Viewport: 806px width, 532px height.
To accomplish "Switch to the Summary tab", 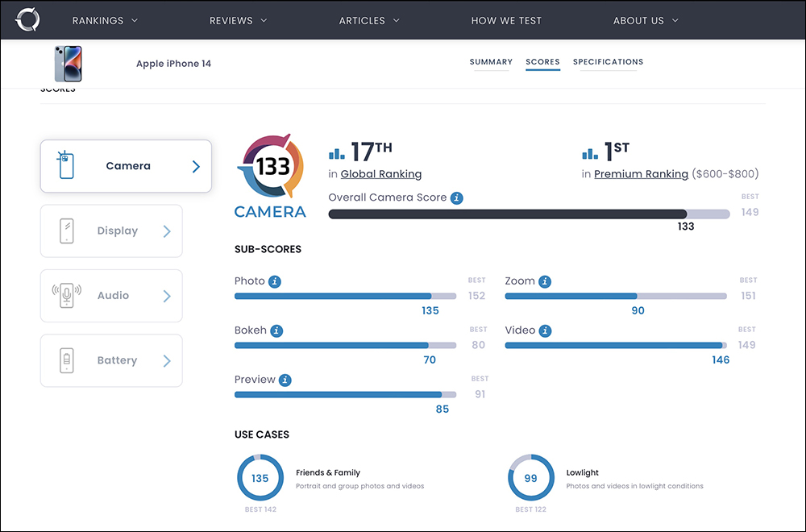I will pos(491,62).
